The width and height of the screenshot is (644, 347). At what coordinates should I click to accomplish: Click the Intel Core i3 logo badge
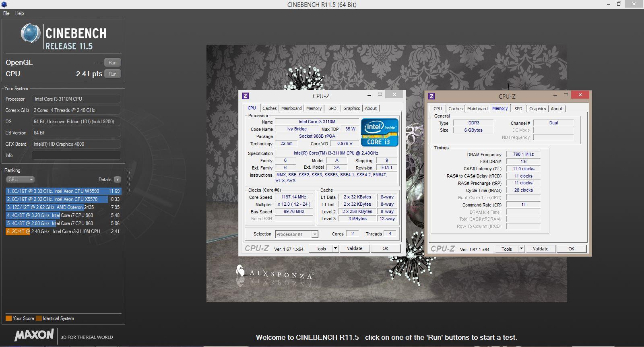click(x=380, y=132)
